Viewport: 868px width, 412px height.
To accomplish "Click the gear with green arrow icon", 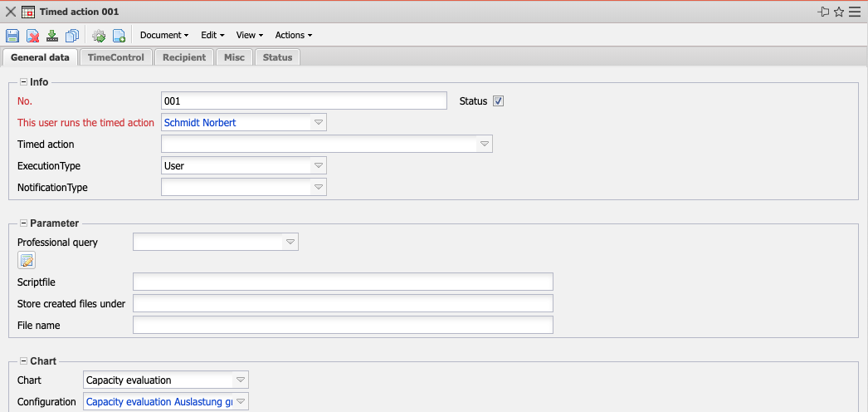I will pyautogui.click(x=99, y=36).
